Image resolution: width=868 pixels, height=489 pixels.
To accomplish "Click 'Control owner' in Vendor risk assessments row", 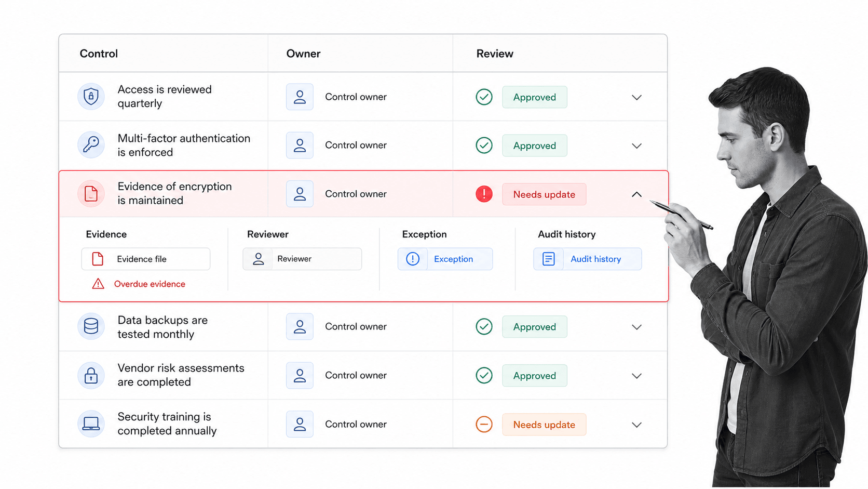I will pyautogui.click(x=356, y=375).
